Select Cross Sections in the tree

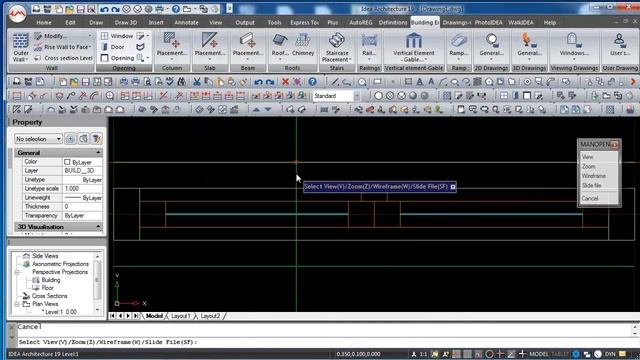(49, 296)
